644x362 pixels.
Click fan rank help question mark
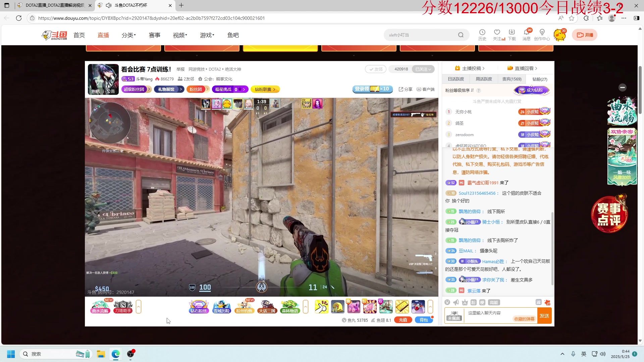point(479,90)
